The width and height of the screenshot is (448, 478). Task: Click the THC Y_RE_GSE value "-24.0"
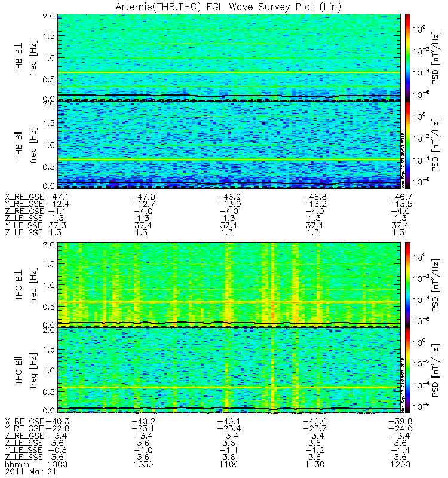pyautogui.click(x=400, y=428)
